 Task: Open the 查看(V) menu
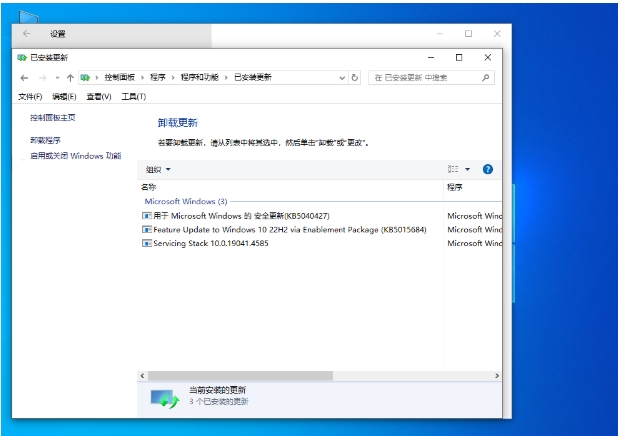[x=99, y=97]
